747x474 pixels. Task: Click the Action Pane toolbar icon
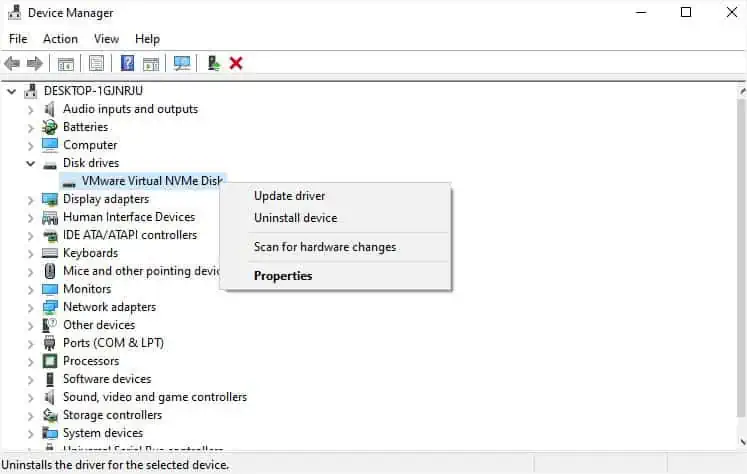pyautogui.click(x=151, y=63)
